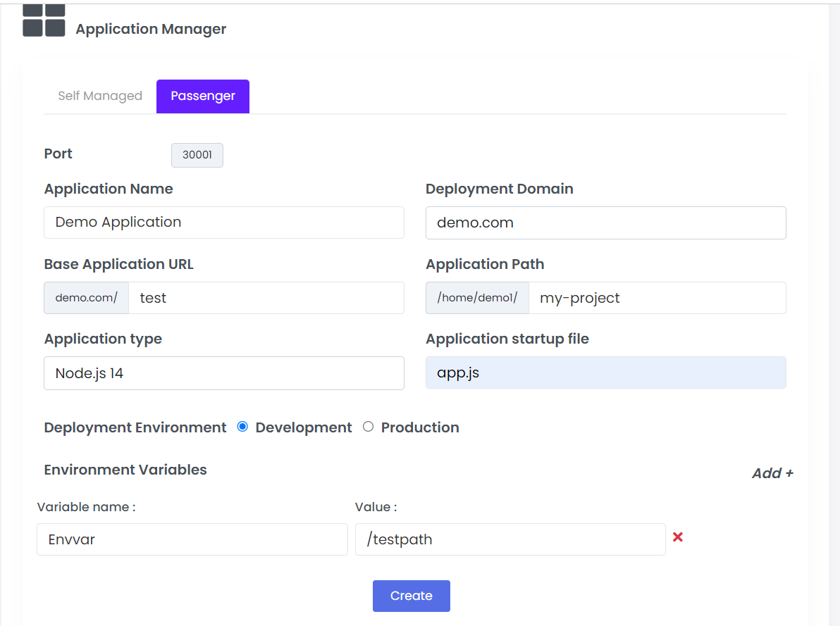Click Add + to add environment variable
Image resolution: width=840 pixels, height=626 pixels.
[x=772, y=473]
